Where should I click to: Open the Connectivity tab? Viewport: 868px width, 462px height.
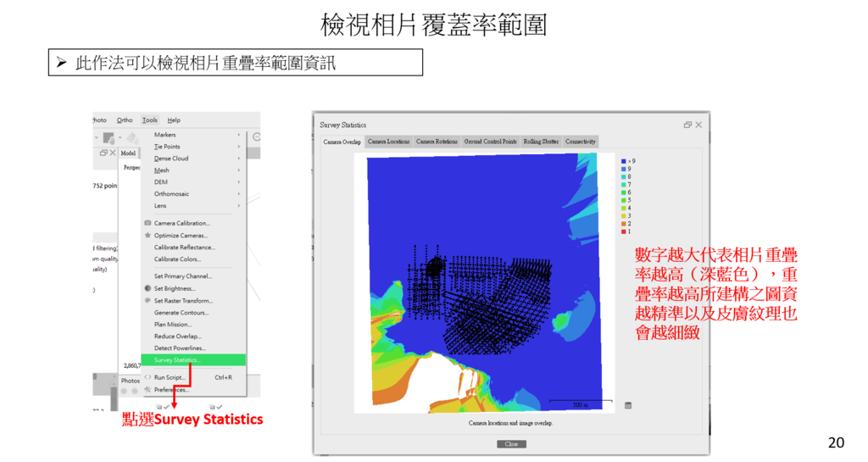(x=580, y=142)
